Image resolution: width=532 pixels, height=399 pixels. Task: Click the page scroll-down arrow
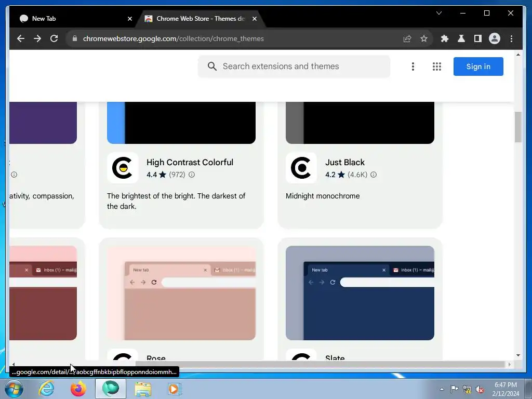[518, 355]
